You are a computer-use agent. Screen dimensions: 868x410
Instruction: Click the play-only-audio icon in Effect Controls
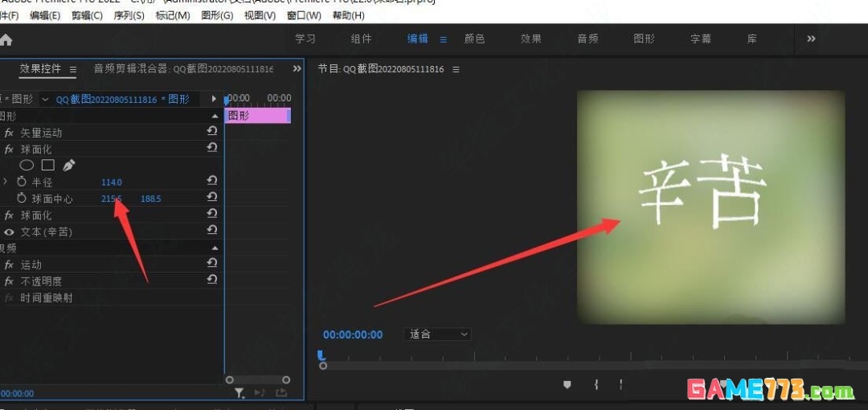260,393
